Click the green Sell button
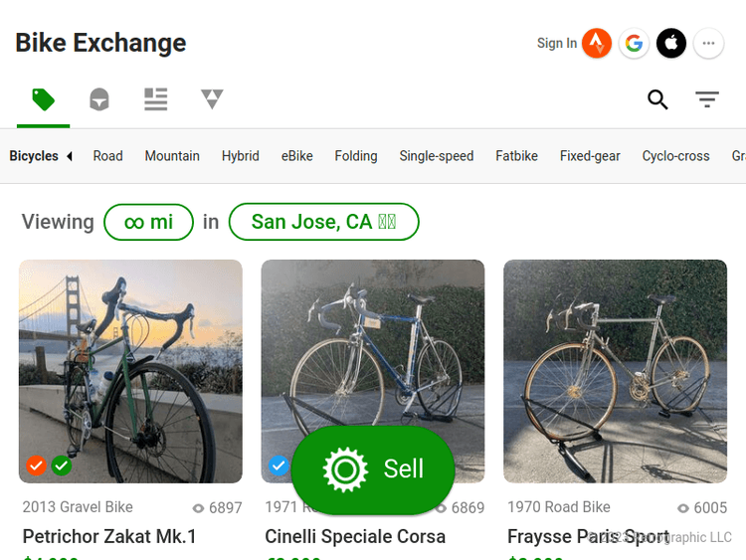This screenshot has height=560, width=746. click(373, 469)
